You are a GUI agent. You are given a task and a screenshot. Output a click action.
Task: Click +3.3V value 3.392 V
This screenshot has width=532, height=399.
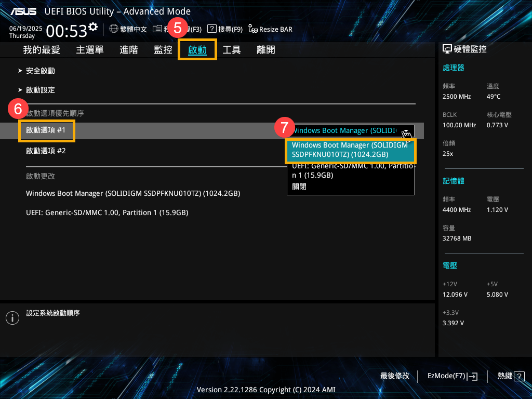point(453,323)
